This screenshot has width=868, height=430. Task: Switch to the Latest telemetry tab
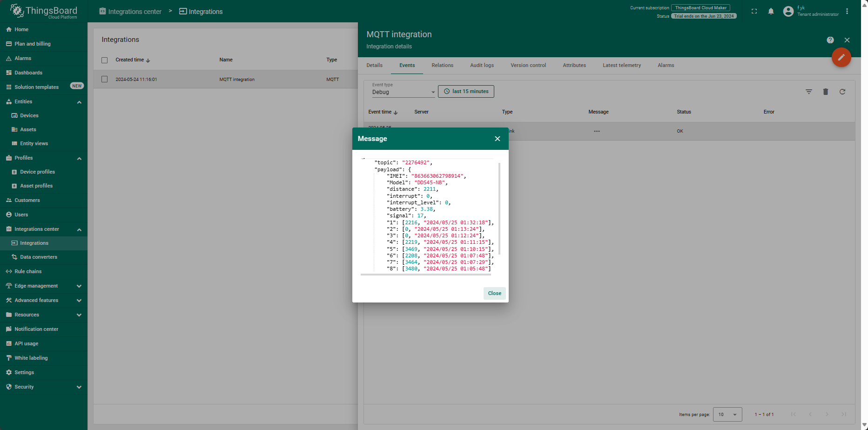pyautogui.click(x=621, y=65)
